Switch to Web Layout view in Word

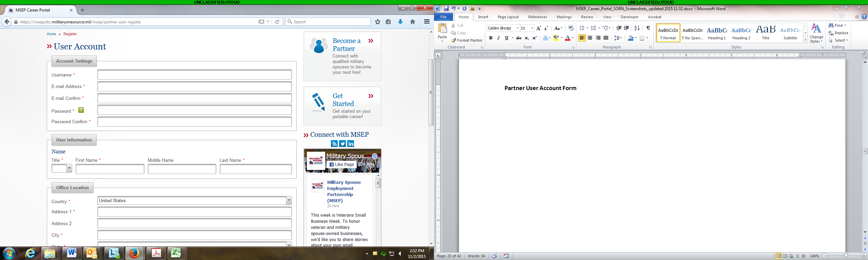pyautogui.click(x=791, y=256)
